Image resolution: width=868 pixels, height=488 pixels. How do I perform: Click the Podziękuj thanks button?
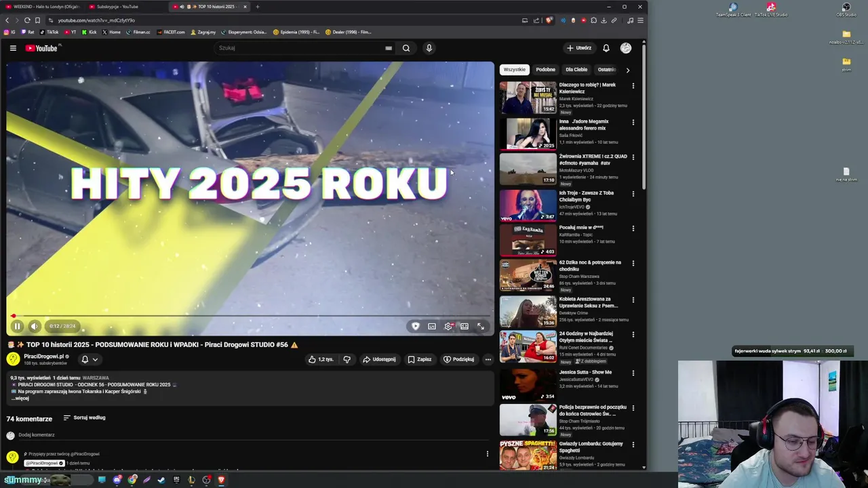(459, 359)
